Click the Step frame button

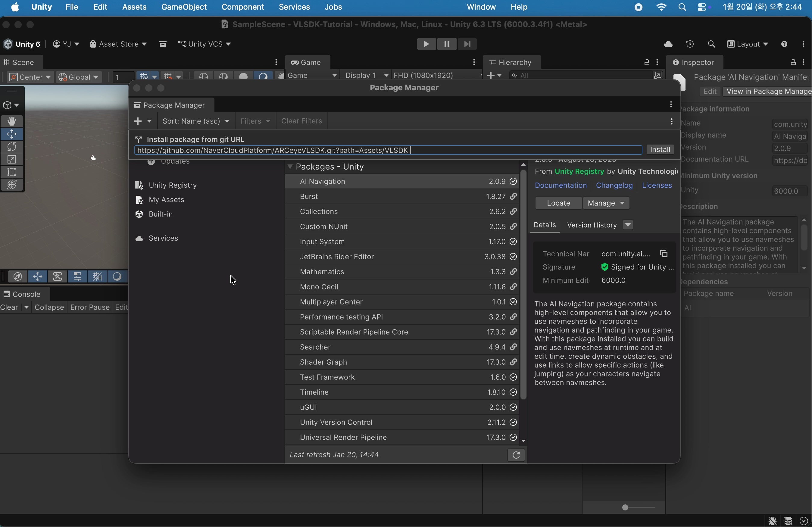tap(467, 44)
